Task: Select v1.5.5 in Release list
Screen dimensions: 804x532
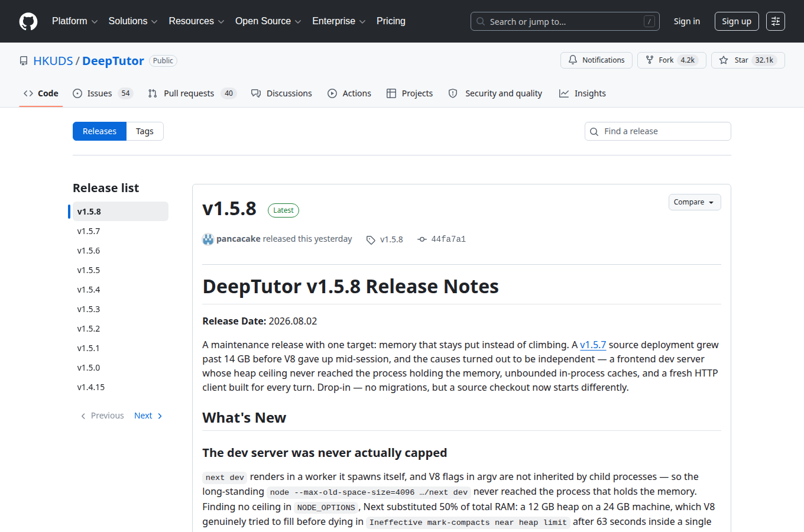Action: (121, 270)
